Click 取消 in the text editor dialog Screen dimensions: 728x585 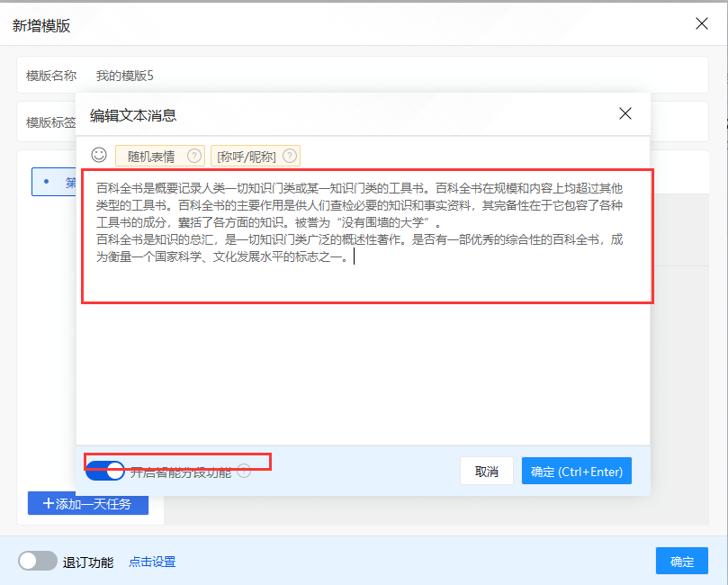tap(487, 472)
